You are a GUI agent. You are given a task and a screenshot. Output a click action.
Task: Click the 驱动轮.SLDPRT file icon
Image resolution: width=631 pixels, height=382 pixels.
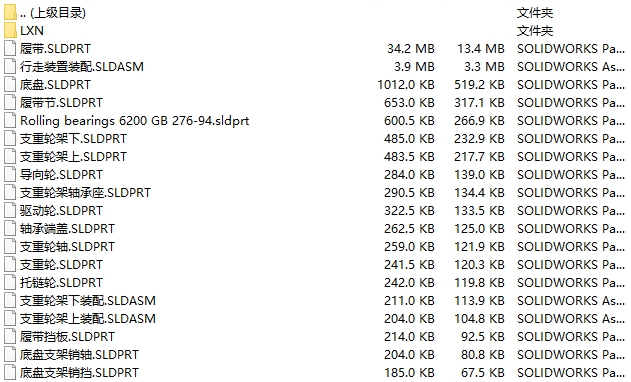pos(10,211)
